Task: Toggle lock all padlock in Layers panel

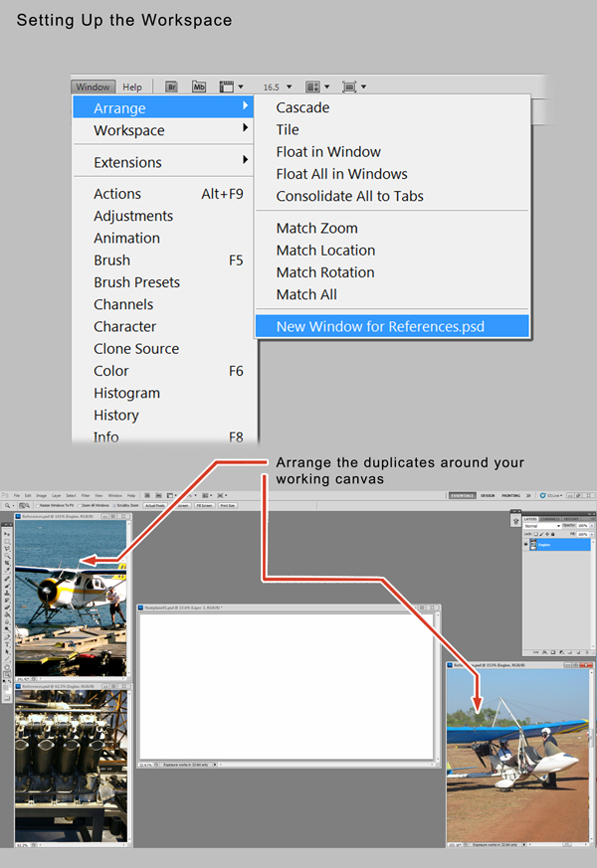Action: coord(552,534)
